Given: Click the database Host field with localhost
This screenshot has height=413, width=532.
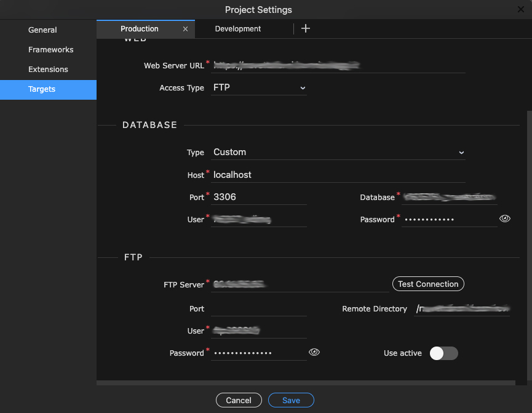Looking at the screenshot, I should pyautogui.click(x=338, y=175).
